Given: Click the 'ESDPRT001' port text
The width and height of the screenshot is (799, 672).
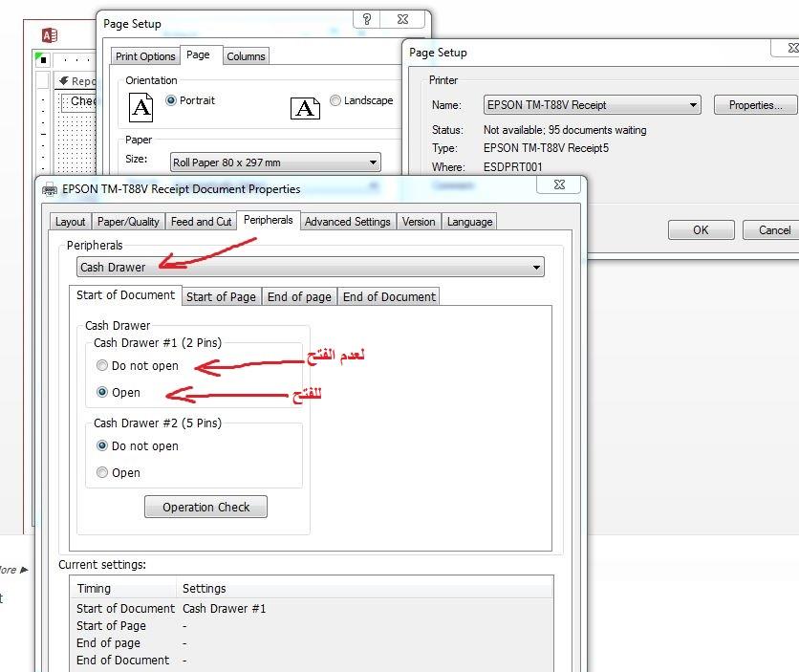Looking at the screenshot, I should point(512,167).
